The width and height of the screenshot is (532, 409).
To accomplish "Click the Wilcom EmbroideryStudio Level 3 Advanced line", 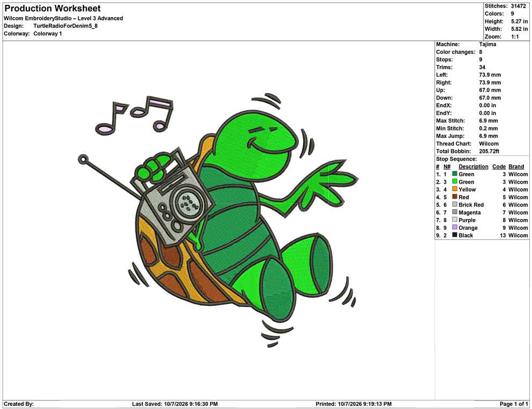I will click(x=63, y=18).
